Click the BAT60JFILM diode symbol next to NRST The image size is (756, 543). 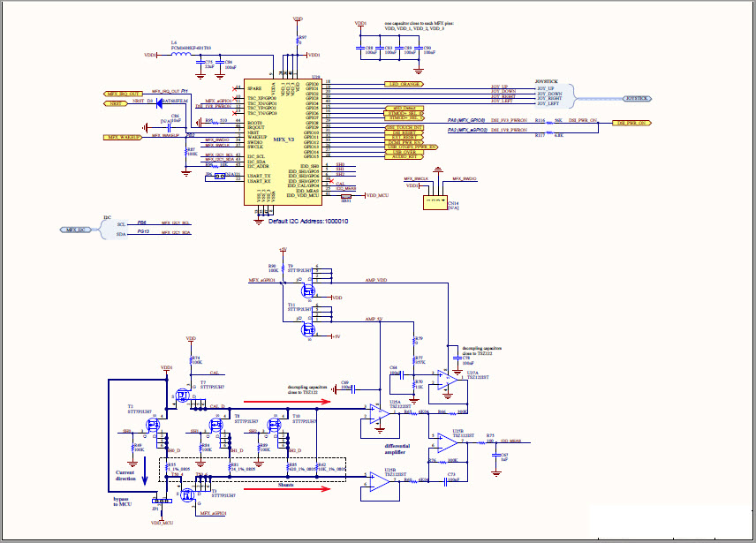(x=159, y=103)
